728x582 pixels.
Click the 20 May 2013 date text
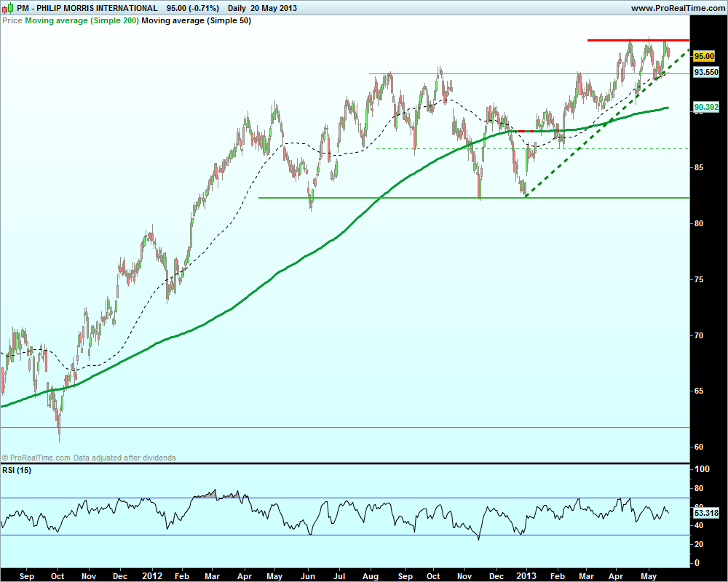[x=274, y=8]
